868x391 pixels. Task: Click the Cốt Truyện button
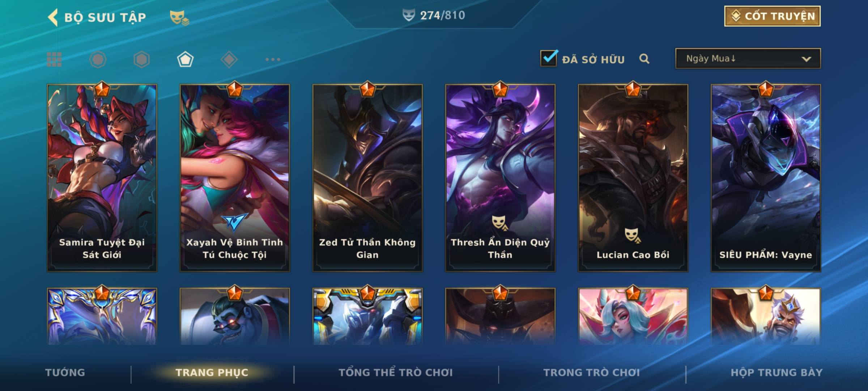point(772,16)
